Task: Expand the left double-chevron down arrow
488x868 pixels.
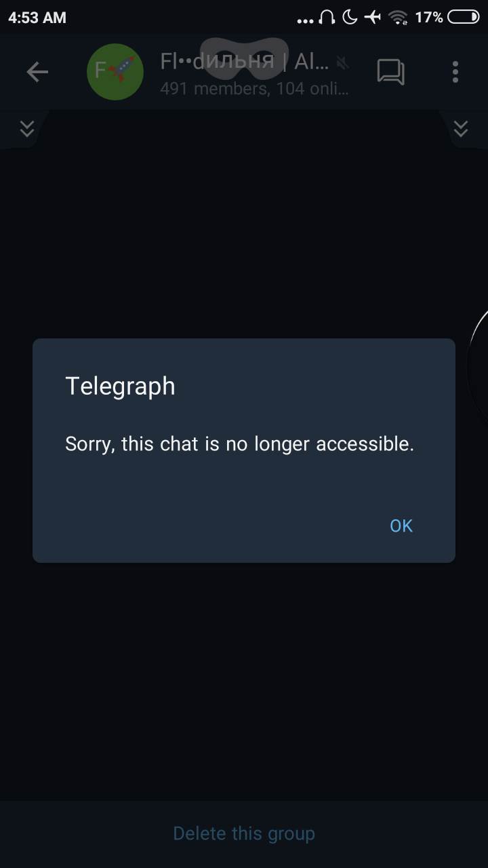Action: pyautogui.click(x=27, y=128)
